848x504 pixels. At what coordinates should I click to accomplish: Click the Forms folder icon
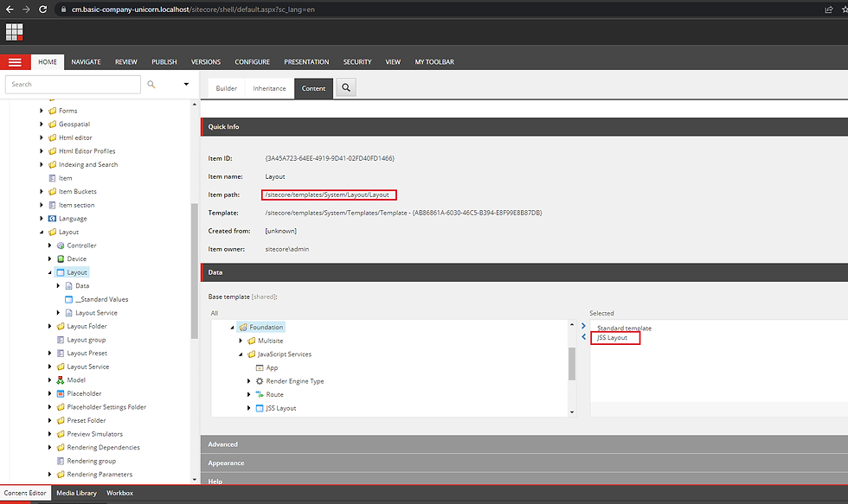pos(53,111)
